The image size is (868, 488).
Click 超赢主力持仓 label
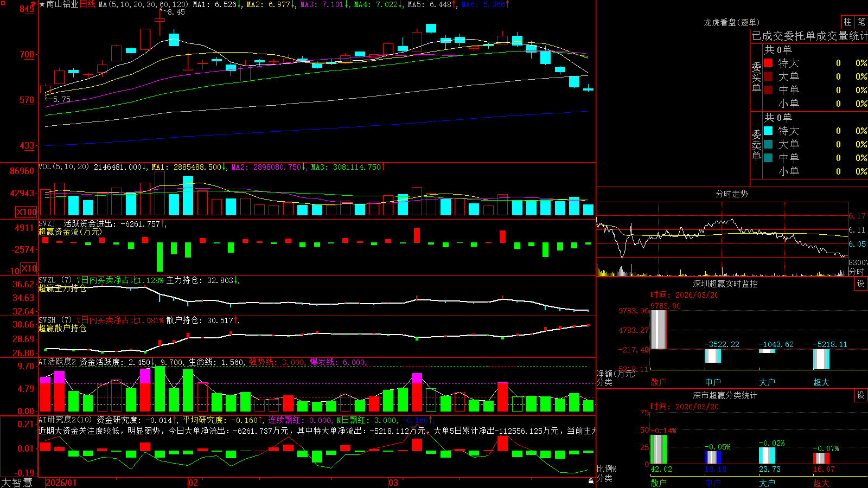click(62, 288)
